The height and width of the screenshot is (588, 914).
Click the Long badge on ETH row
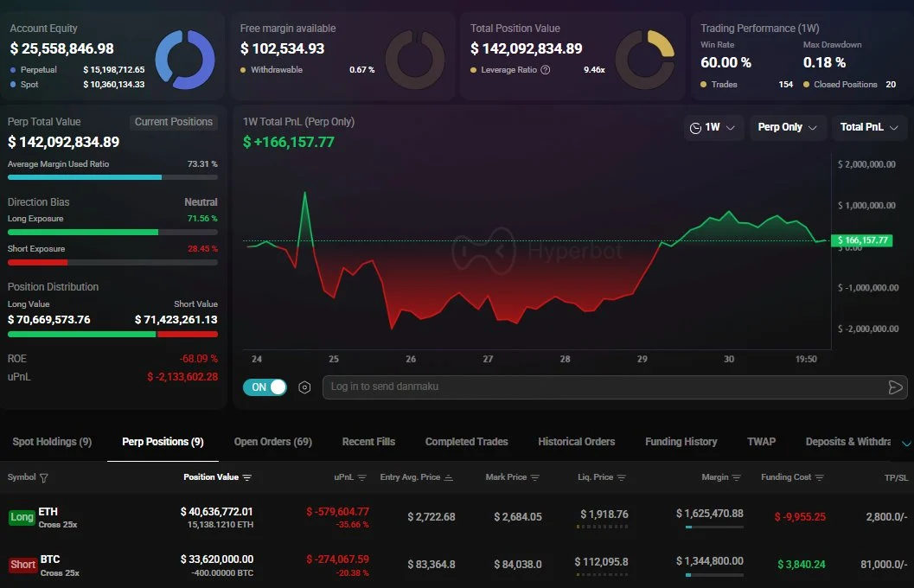click(22, 517)
